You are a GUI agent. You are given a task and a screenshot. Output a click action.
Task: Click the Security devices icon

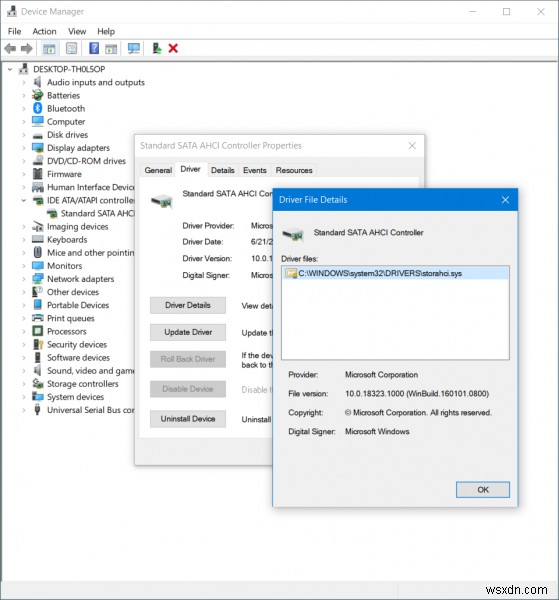tap(38, 344)
